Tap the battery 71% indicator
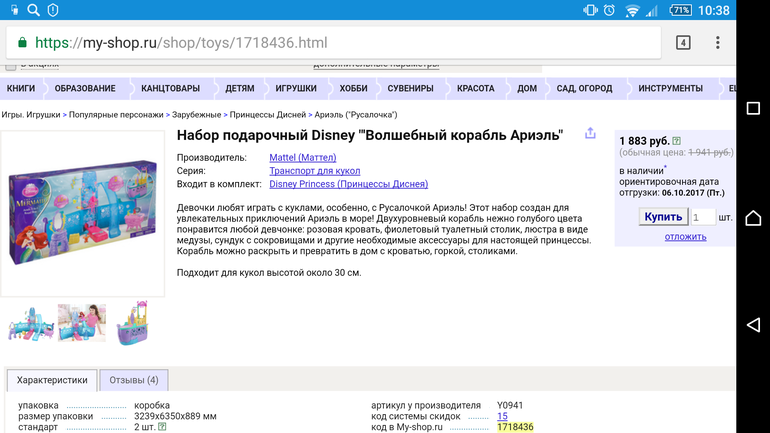This screenshot has height=433, width=770. coord(680,10)
